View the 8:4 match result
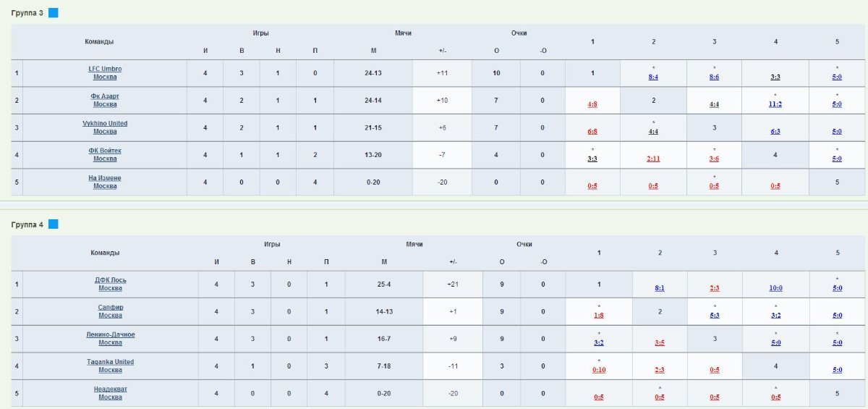 (653, 77)
